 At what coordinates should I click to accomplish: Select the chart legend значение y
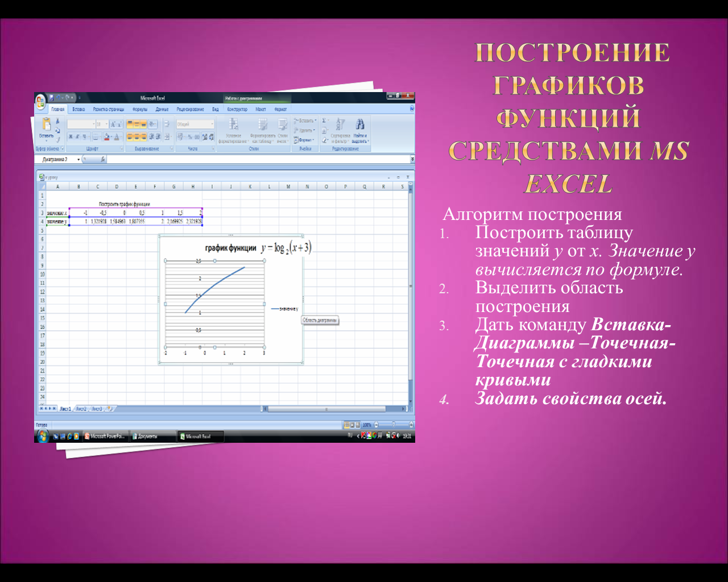pos(285,309)
